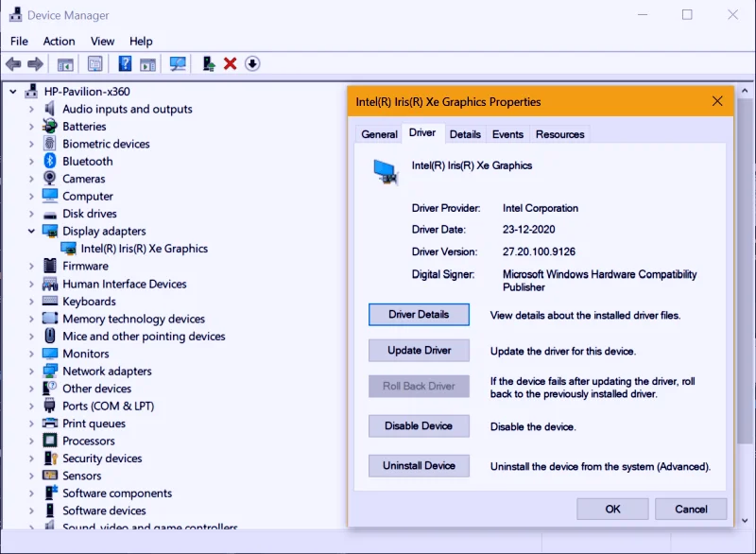Expand the Network adapters category

29,371
